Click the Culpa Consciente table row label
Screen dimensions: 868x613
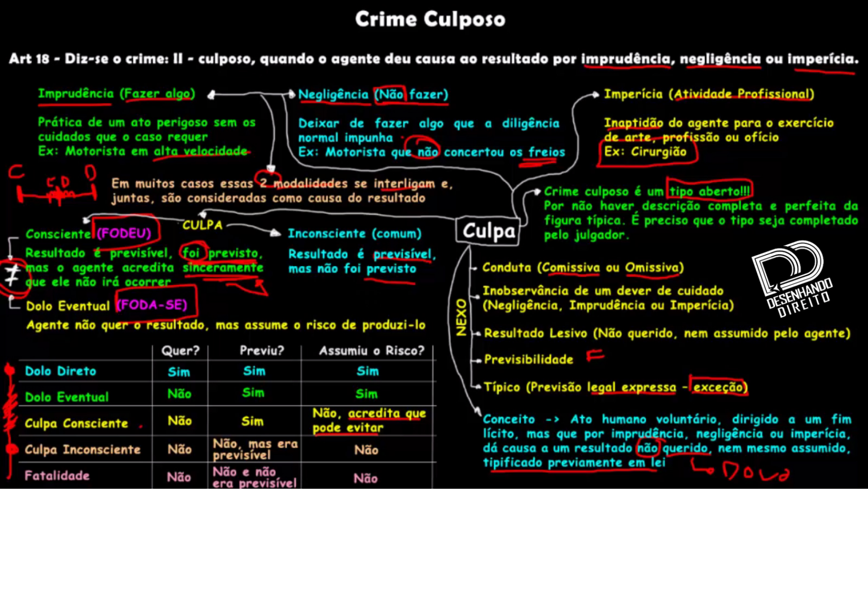(76, 423)
